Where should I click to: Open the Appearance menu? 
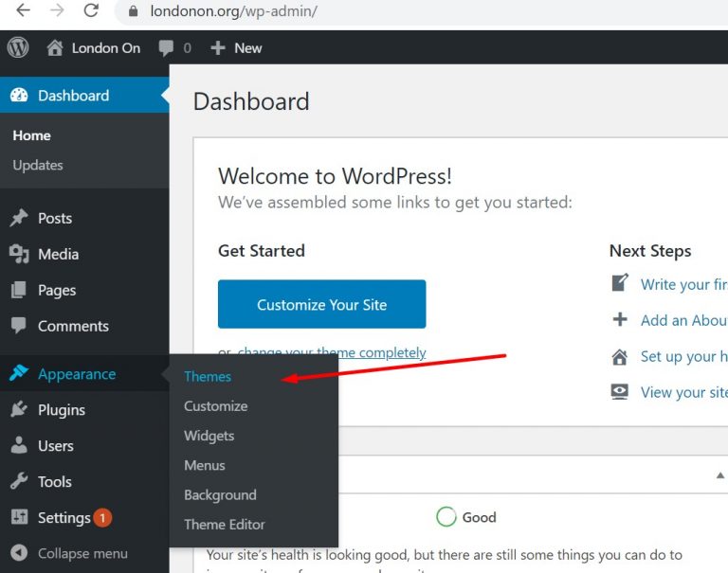pyautogui.click(x=77, y=374)
